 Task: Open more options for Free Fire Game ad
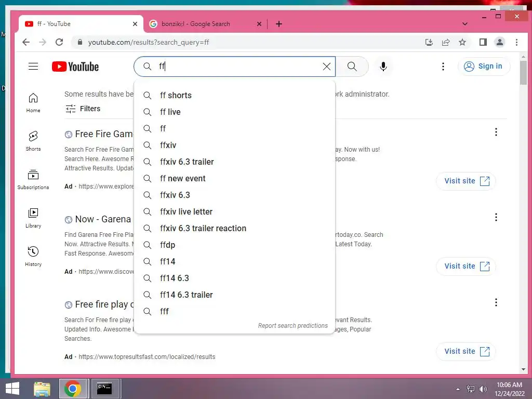pos(496,132)
